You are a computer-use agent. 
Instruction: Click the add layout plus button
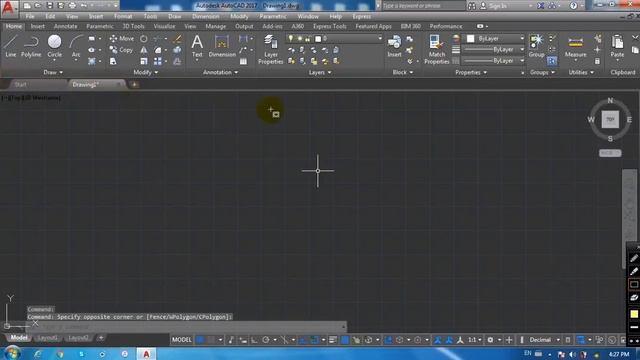pyautogui.click(x=101, y=338)
